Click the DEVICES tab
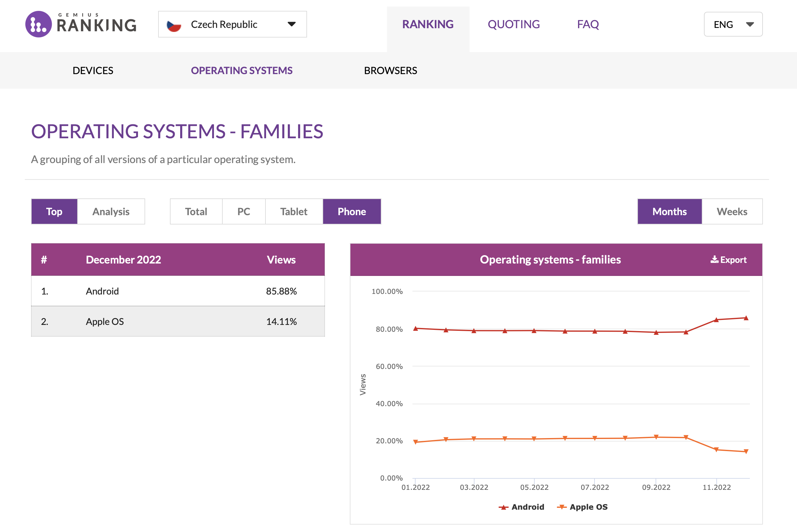The height and width of the screenshot is (532, 797). (93, 71)
